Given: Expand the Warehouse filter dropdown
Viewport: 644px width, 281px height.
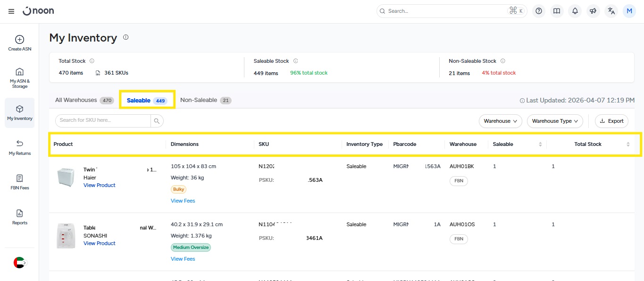Looking at the screenshot, I should [500, 121].
